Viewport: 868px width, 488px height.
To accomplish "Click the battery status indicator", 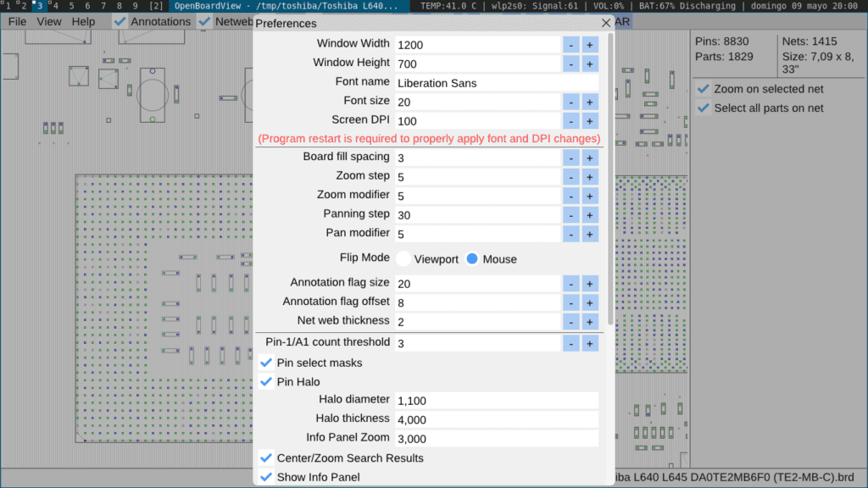I will [x=687, y=6].
